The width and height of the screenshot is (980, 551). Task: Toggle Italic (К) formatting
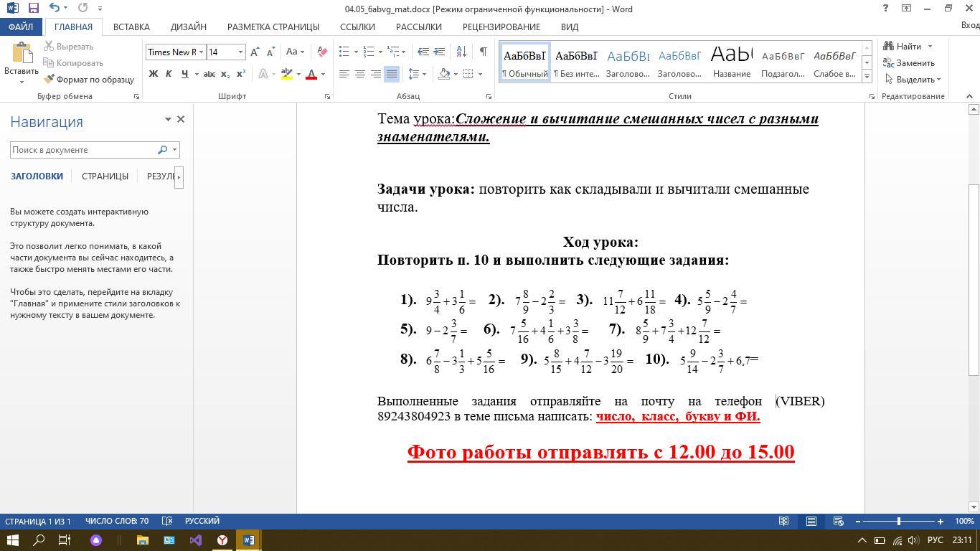click(x=169, y=74)
